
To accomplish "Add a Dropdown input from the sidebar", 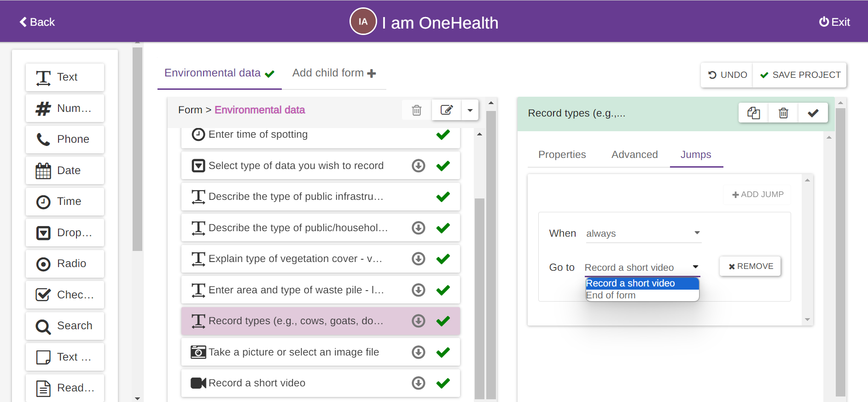I will coord(65,233).
